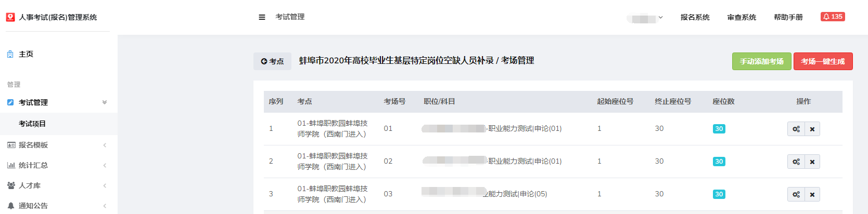Delete row 1 with the X icon
The image size is (868, 214).
pos(812,129)
